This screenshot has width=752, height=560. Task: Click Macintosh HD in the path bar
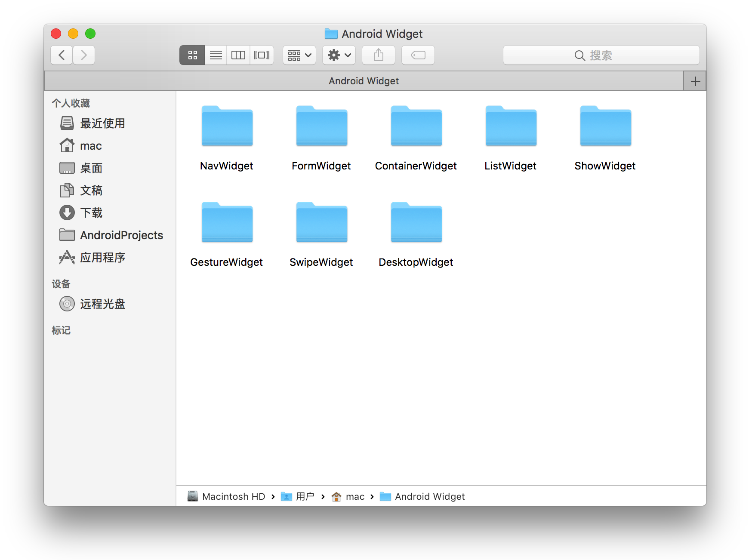[227, 496]
